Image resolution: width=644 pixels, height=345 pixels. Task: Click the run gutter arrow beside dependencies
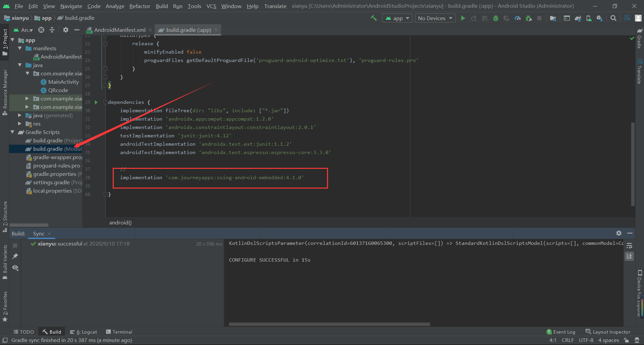point(96,102)
